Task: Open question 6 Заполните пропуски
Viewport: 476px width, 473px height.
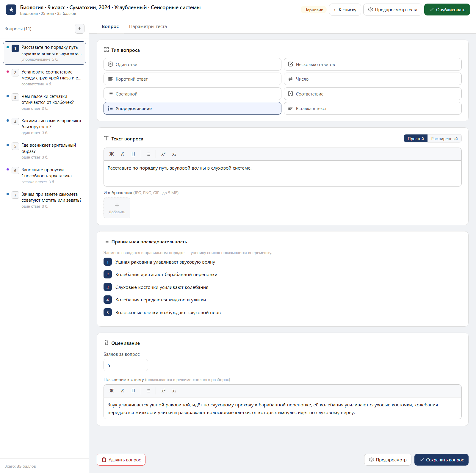Action: [45, 176]
